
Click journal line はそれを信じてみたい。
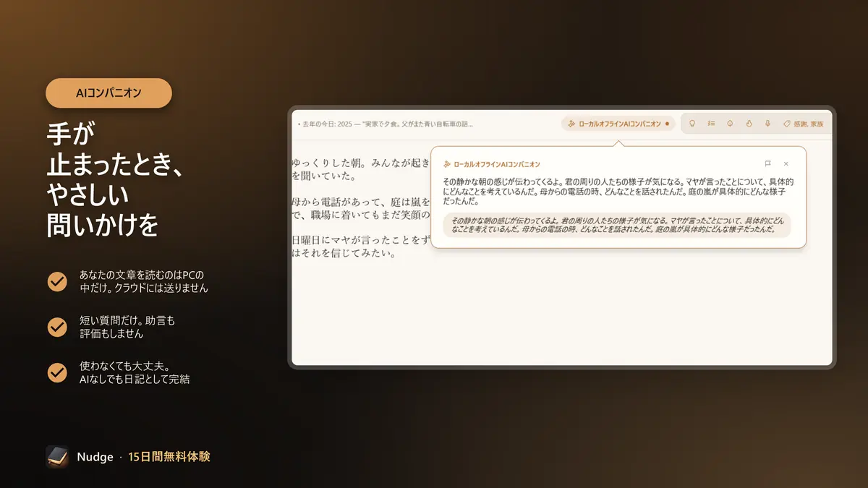tap(342, 254)
